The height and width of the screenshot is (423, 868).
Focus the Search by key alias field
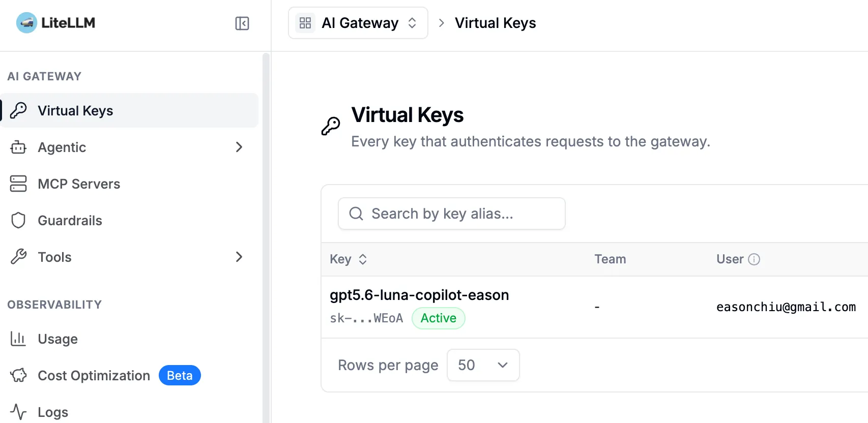pos(452,214)
